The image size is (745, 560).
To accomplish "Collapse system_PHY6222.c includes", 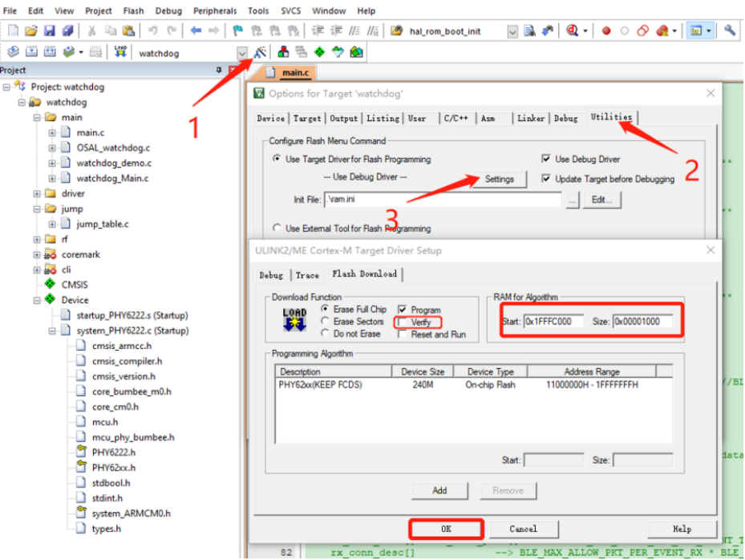I will [x=52, y=331].
